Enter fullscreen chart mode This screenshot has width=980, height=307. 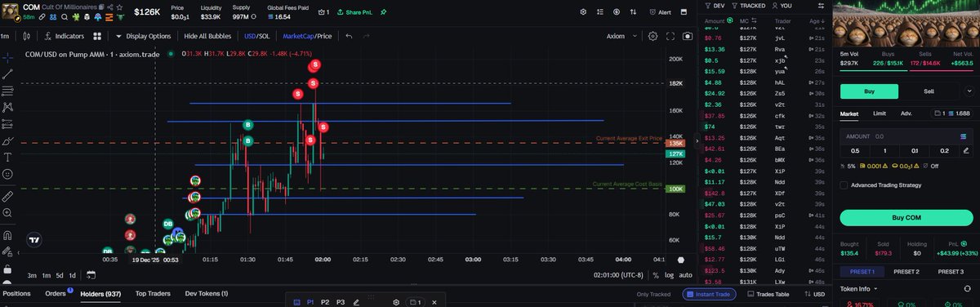(671, 36)
